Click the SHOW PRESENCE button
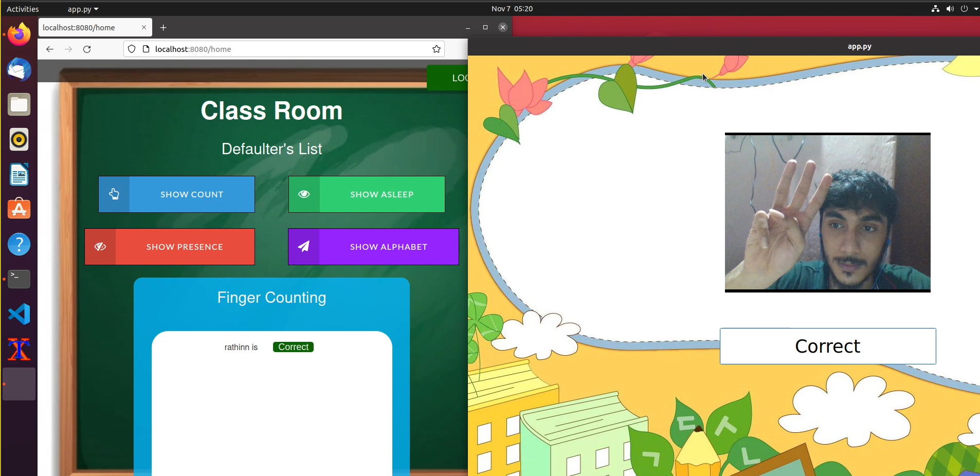980x476 pixels. click(x=170, y=247)
